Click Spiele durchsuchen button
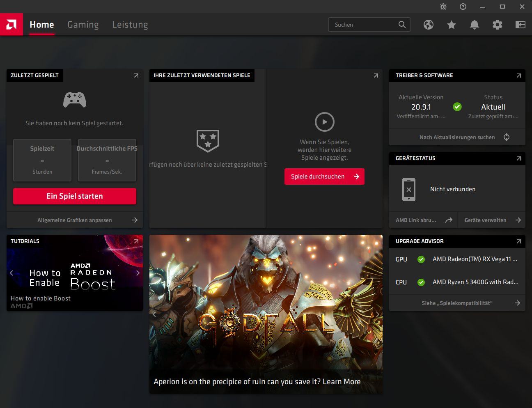 324,176
